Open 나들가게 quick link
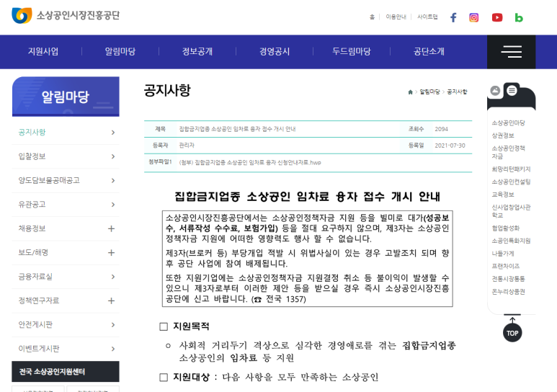The image size is (557, 392). tap(503, 254)
